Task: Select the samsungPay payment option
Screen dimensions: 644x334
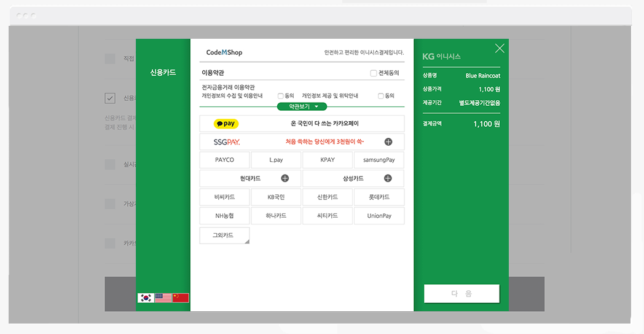Action: click(379, 160)
